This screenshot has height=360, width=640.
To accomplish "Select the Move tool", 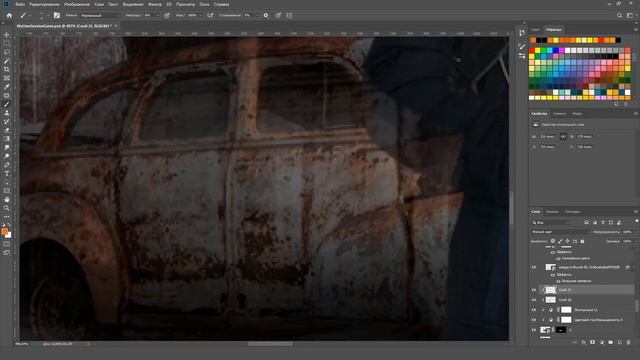I will pyautogui.click(x=7, y=35).
